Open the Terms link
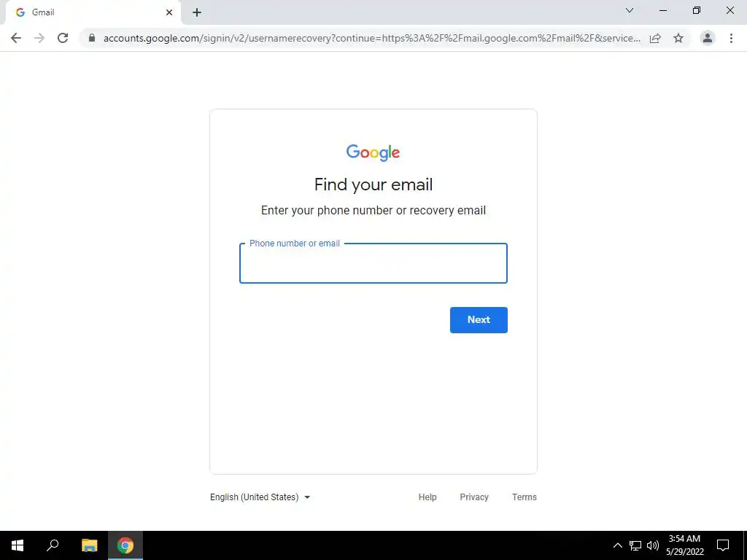Viewport: 747px width, 560px height. coord(524,497)
